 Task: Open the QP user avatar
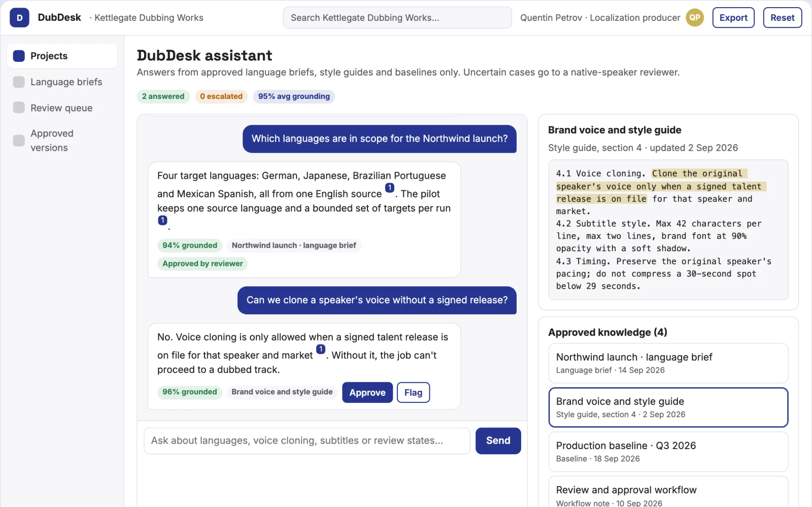(695, 18)
